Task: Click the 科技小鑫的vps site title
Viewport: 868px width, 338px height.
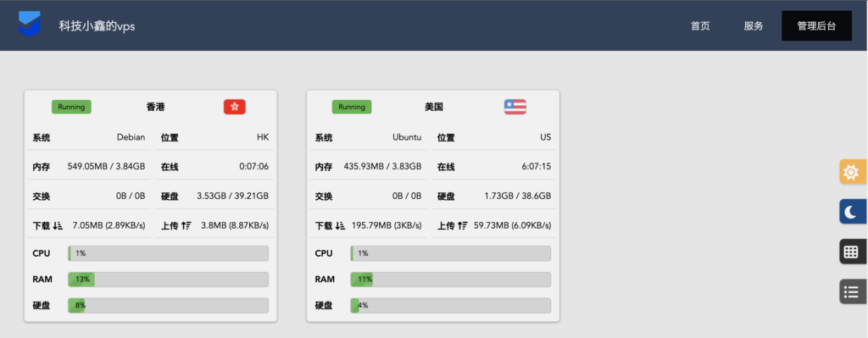Action: click(97, 26)
